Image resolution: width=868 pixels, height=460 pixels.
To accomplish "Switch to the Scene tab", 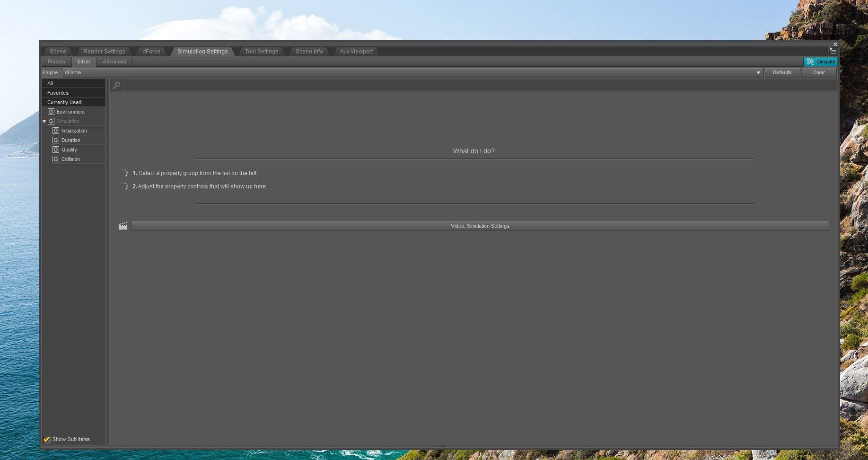I will (x=58, y=52).
